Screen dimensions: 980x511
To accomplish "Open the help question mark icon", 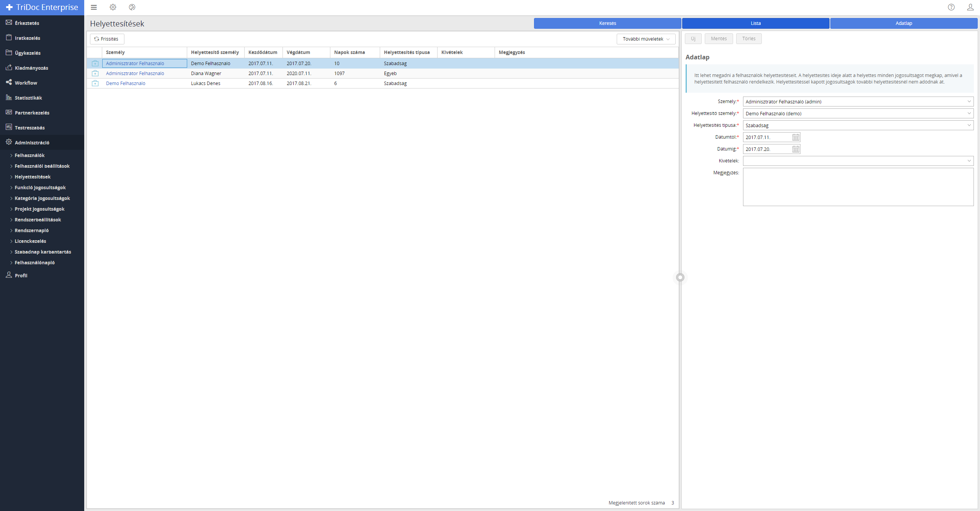I will point(951,7).
